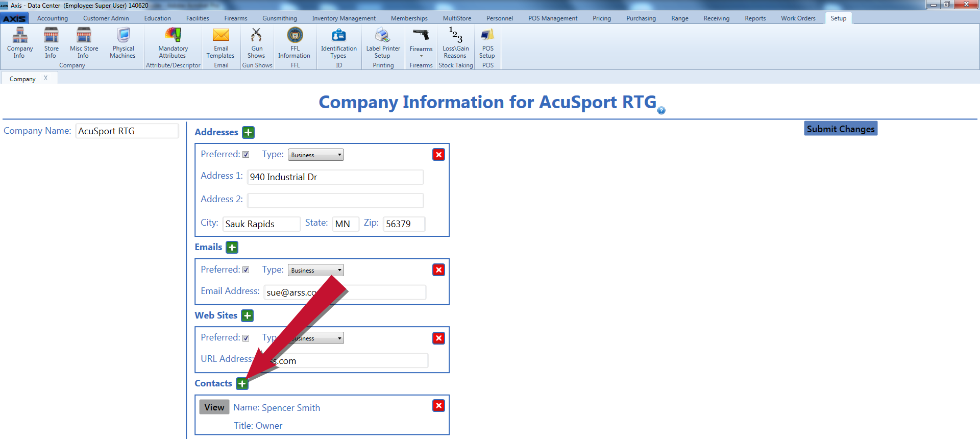This screenshot has height=439, width=980.
Task: Switch to the Work Orders tab
Action: pos(798,18)
